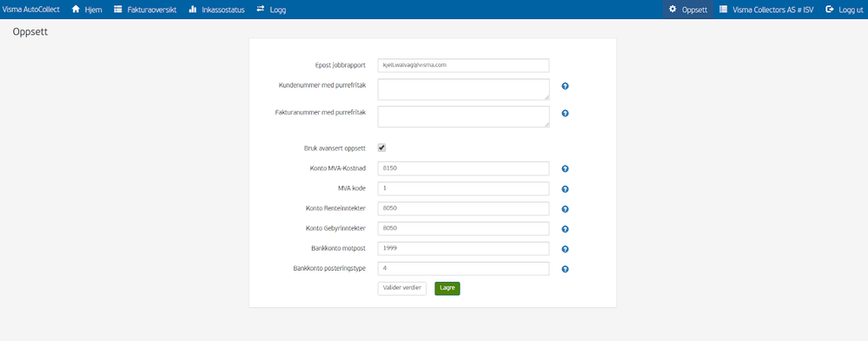
Task: Show help for MVA kode field
Action: 565,189
